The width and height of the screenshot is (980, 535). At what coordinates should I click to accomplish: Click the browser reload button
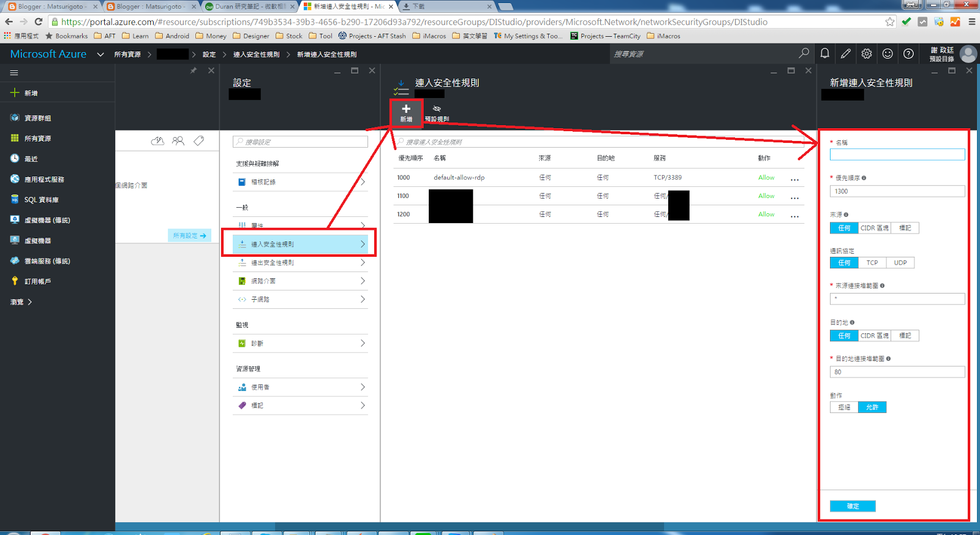(x=38, y=22)
